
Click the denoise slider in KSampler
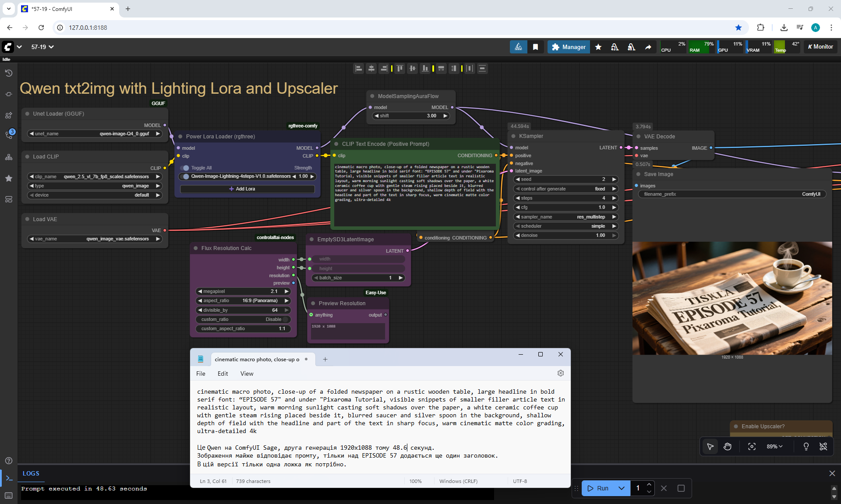point(565,235)
